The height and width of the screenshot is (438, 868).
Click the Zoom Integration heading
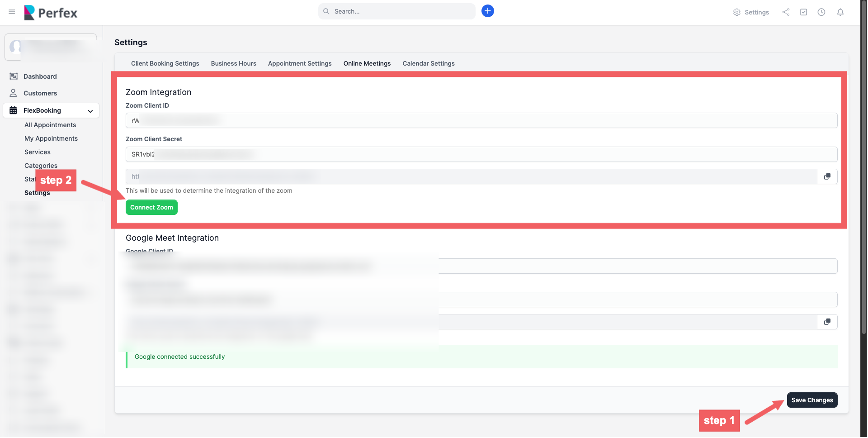point(158,92)
